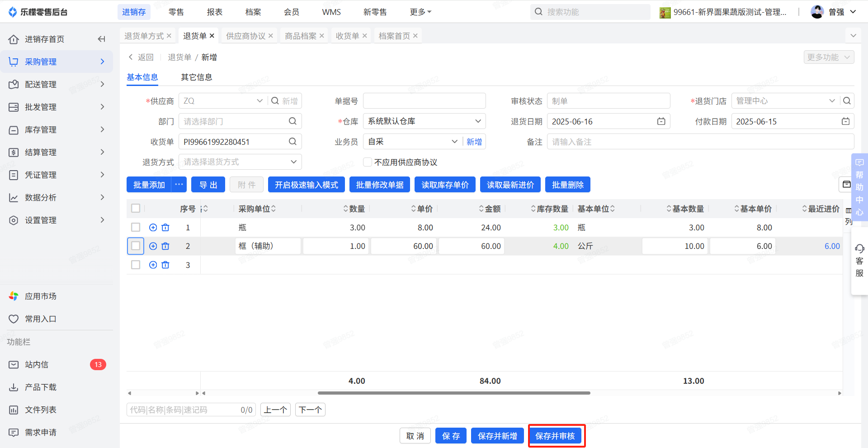Image resolution: width=868 pixels, height=448 pixels.
Task: Delete row 2 with trash icon
Action: [165, 246]
